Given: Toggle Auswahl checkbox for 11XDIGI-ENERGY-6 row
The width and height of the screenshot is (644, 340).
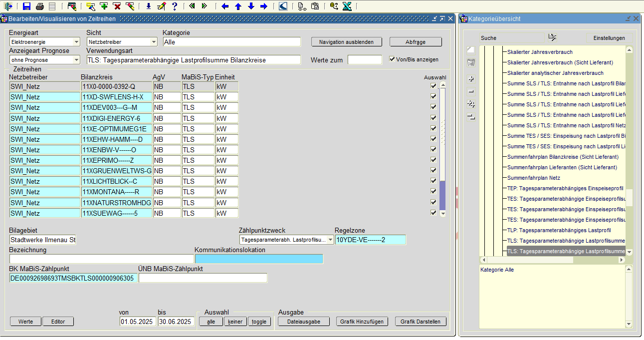Looking at the screenshot, I should click(x=433, y=118).
